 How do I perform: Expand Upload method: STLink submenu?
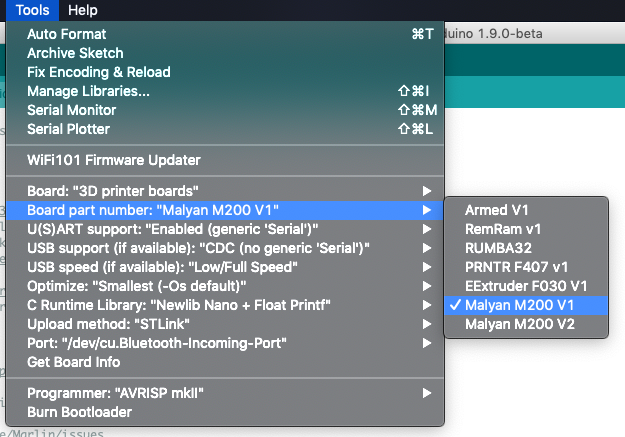225,324
